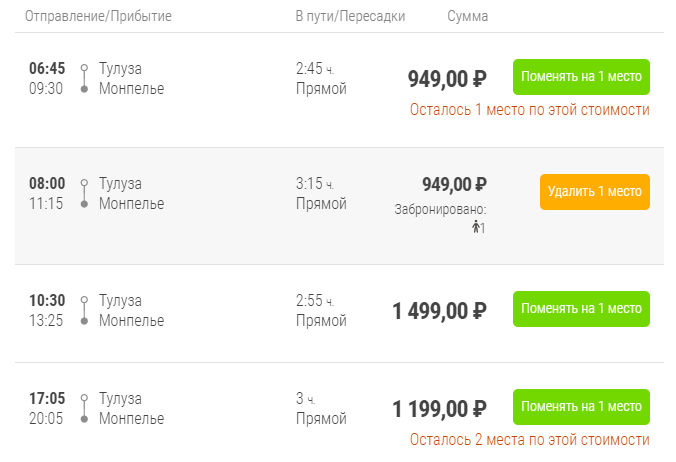Choose Поменять на 1 место for 10:30 departure
The width and height of the screenshot is (676, 462).
(x=581, y=308)
